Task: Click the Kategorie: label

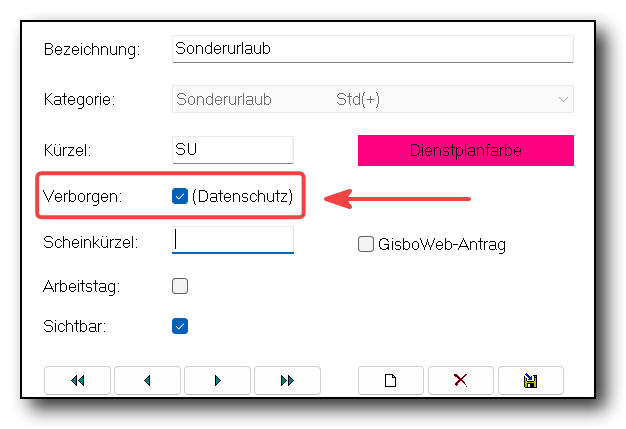Action: pyautogui.click(x=79, y=99)
